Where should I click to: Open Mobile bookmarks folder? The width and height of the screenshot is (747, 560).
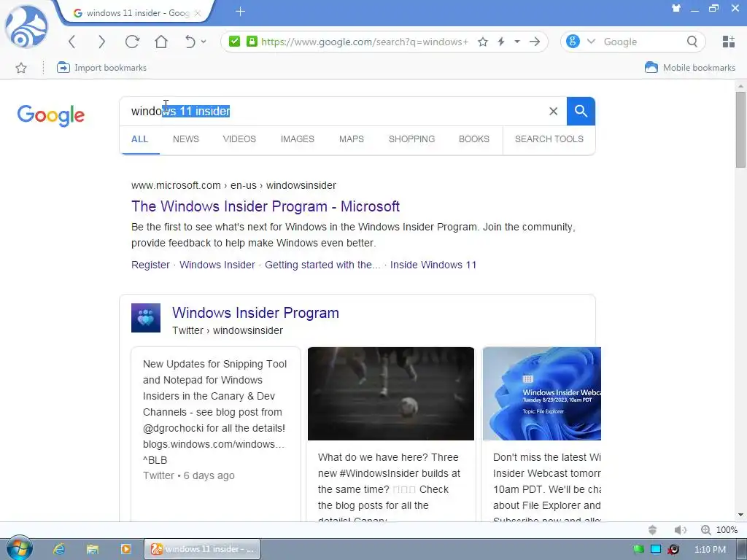(690, 68)
